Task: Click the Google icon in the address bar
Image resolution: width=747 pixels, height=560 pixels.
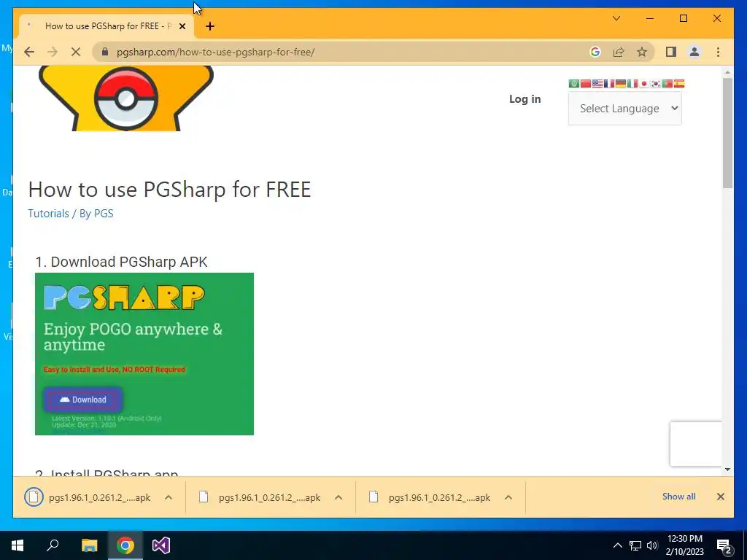Action: point(595,52)
